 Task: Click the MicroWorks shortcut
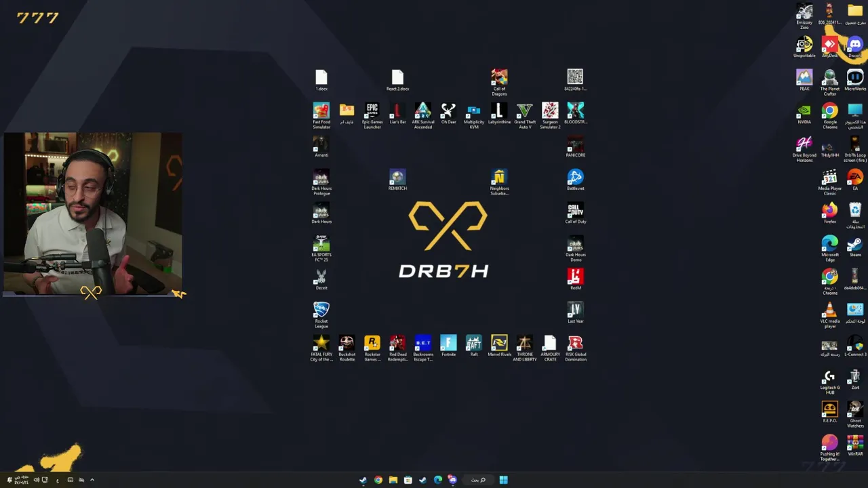855,80
